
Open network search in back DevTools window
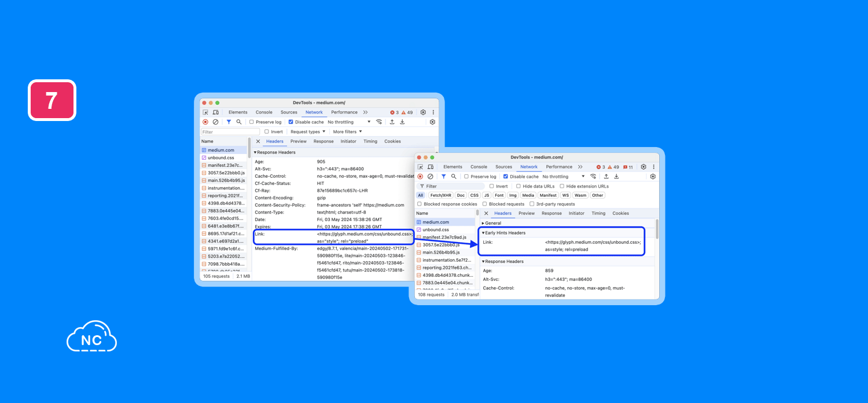tap(239, 122)
